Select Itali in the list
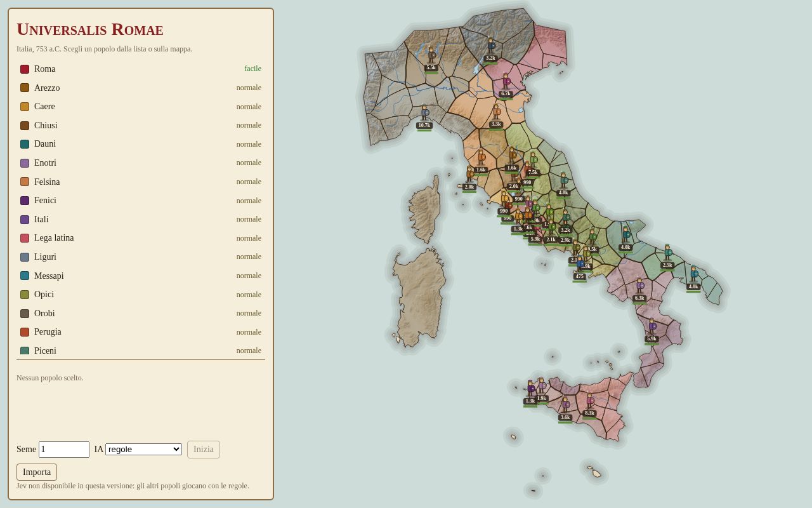The height and width of the screenshot is (508, 812). pos(141,219)
